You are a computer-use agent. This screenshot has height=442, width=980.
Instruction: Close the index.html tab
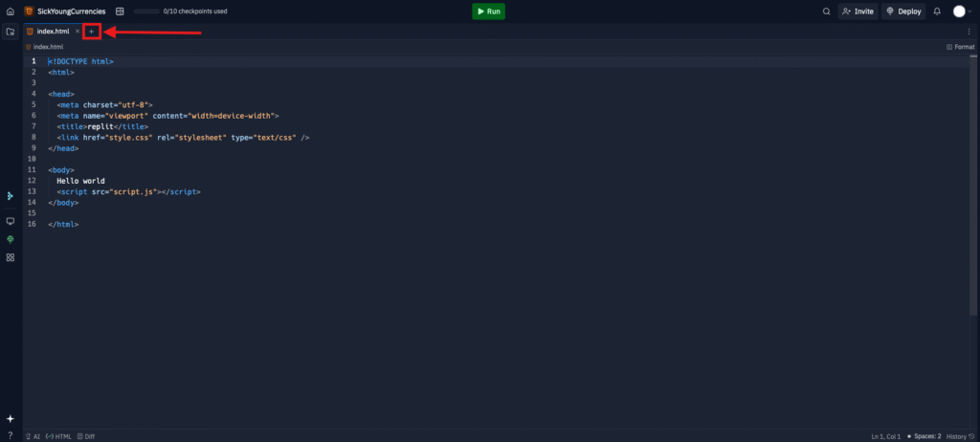78,32
